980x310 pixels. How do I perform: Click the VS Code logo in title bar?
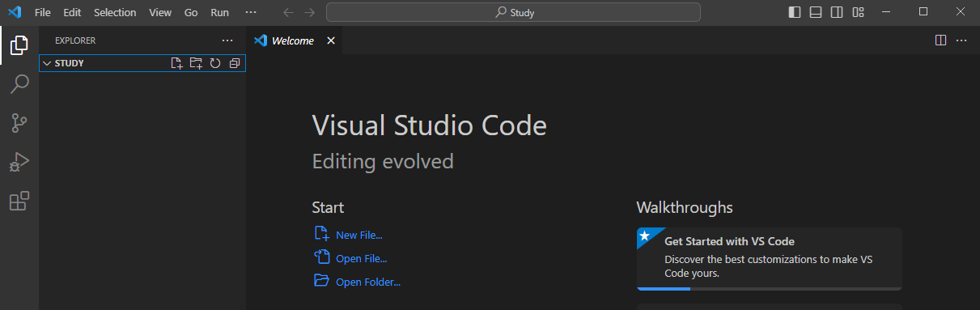point(14,12)
